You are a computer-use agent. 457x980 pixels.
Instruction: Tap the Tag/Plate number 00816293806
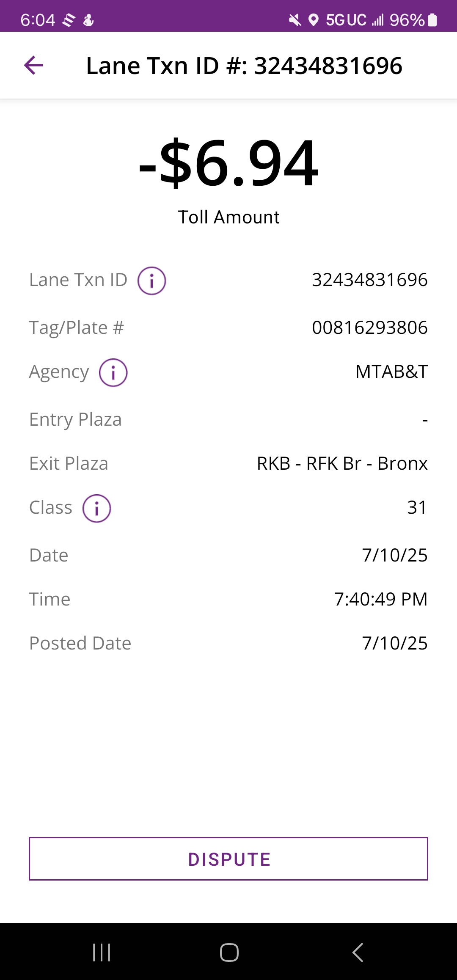click(369, 328)
